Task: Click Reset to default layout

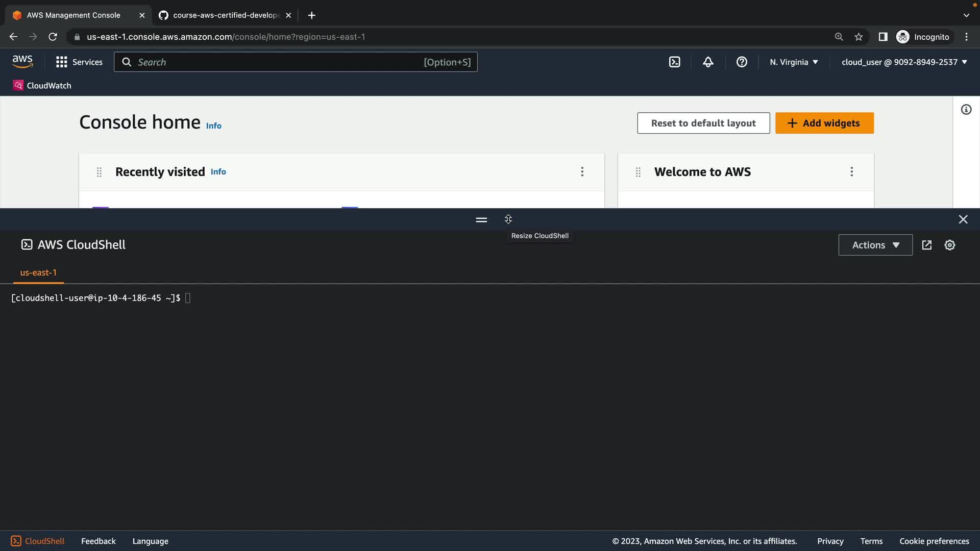Action: tap(703, 123)
